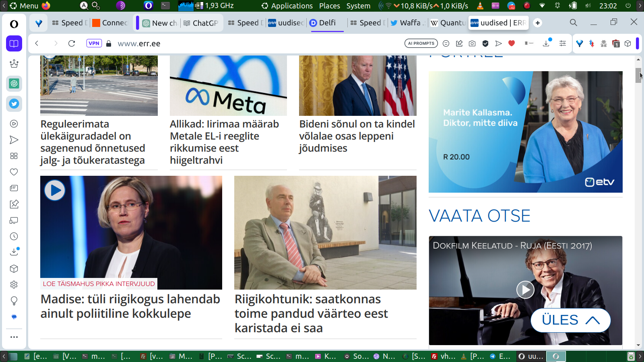
Task: Play the Dokfilm Keelatud - Ruja video
Action: 525,290
